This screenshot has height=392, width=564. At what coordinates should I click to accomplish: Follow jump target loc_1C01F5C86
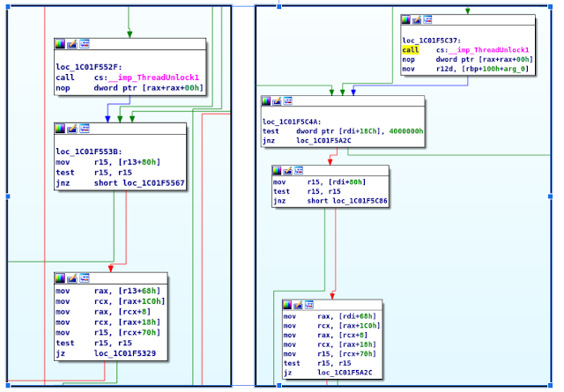[x=360, y=201]
